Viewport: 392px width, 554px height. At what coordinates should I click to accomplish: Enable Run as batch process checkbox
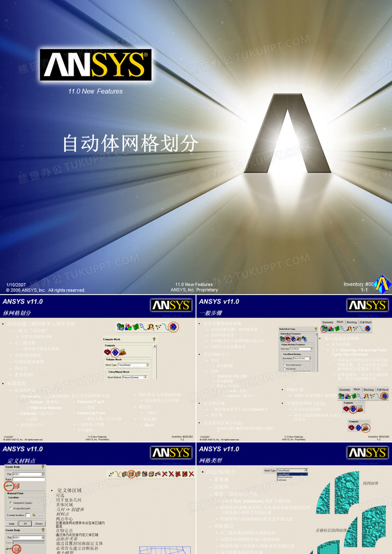pos(284,364)
